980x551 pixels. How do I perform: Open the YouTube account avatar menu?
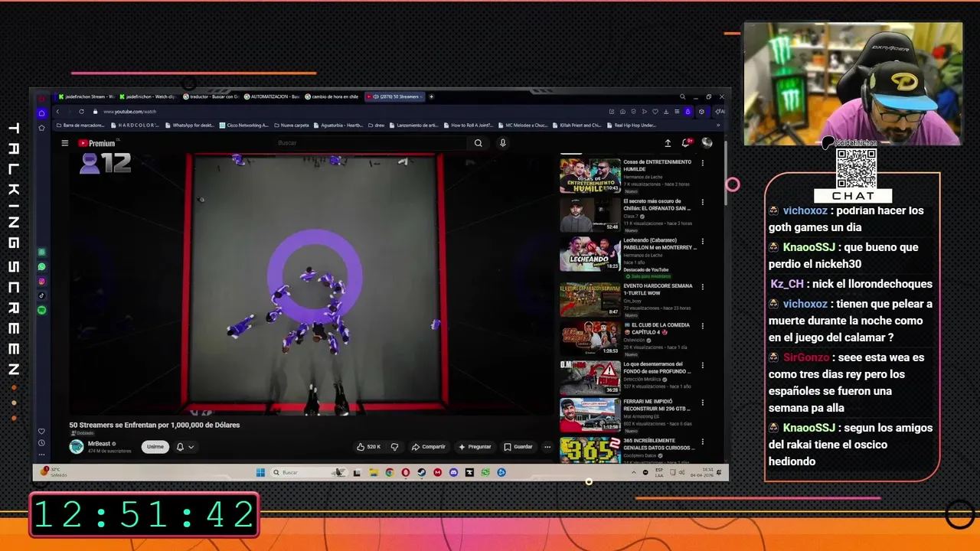pos(707,142)
